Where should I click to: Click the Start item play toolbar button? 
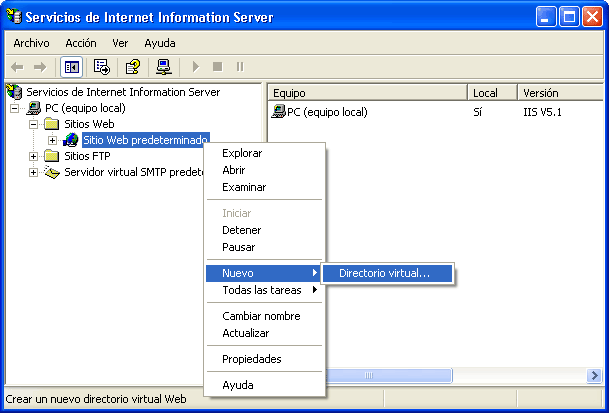click(x=196, y=67)
